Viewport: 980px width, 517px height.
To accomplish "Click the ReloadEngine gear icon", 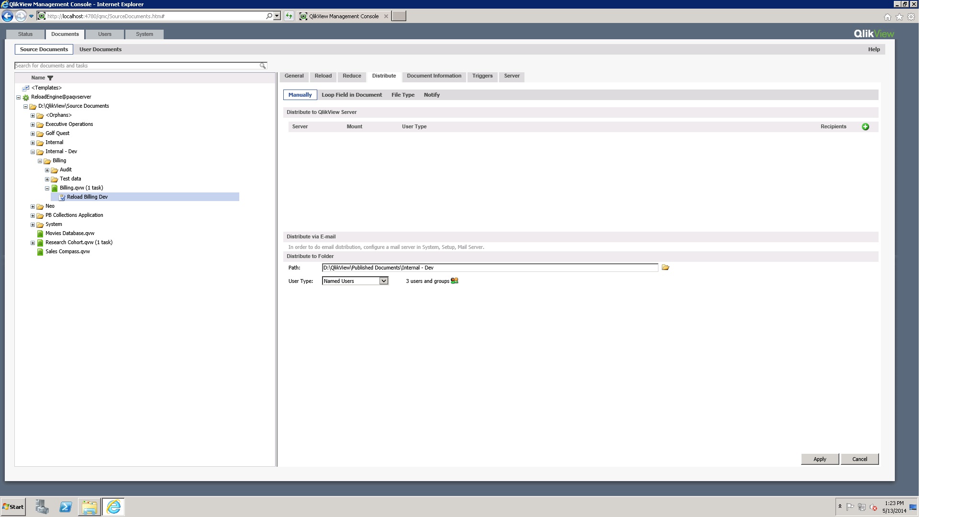I will 26,97.
